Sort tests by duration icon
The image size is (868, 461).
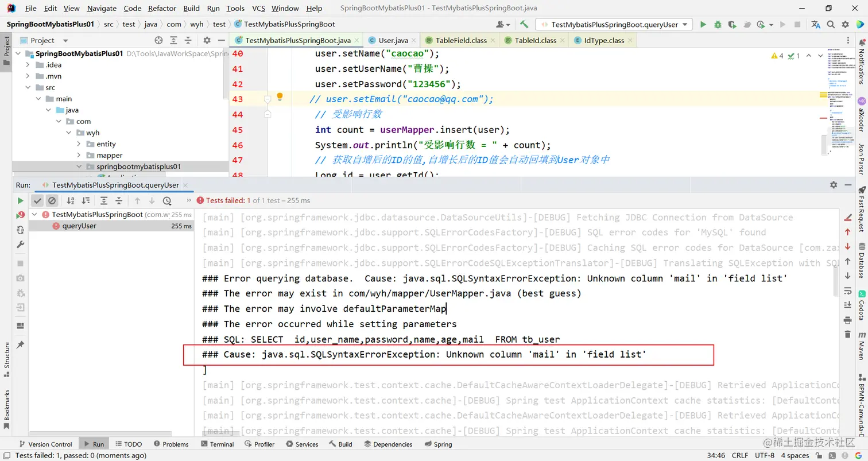pyautogui.click(x=86, y=200)
